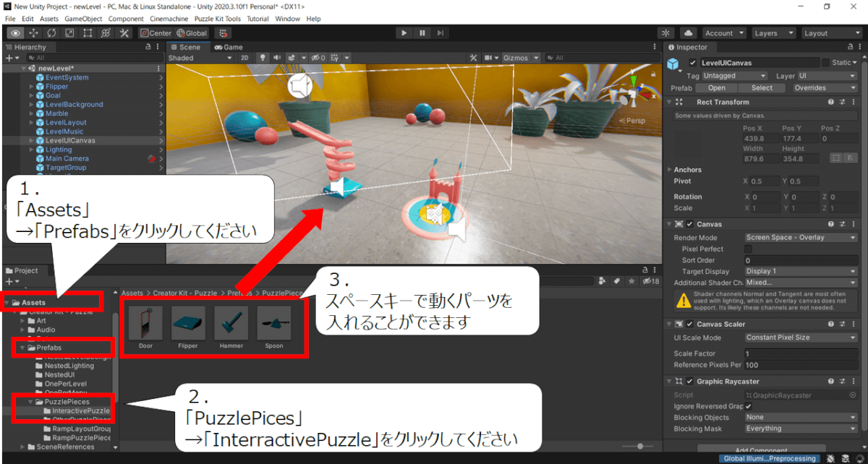The height and width of the screenshot is (464, 868).
Task: Switch to the Game tab
Action: pyautogui.click(x=229, y=47)
